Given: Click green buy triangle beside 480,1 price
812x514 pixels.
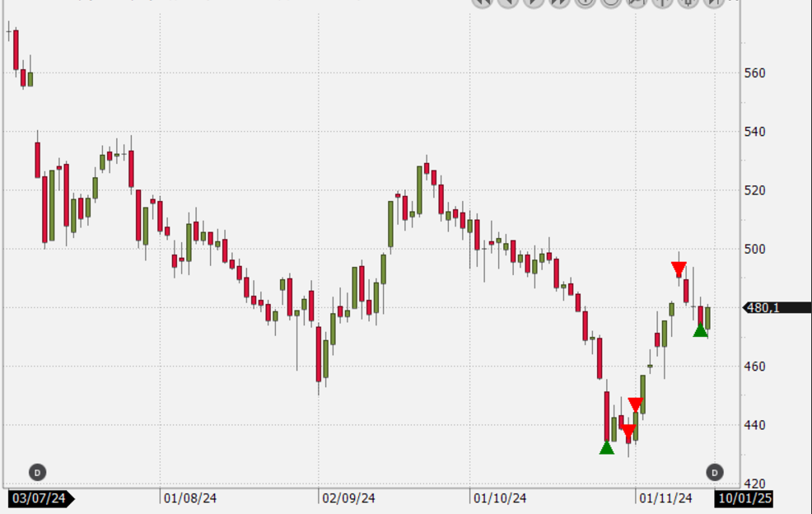Looking at the screenshot, I should pyautogui.click(x=700, y=330).
